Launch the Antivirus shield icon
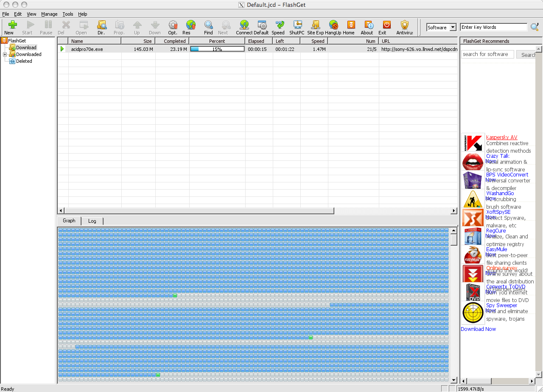The height and width of the screenshot is (392, 543). 405,25
